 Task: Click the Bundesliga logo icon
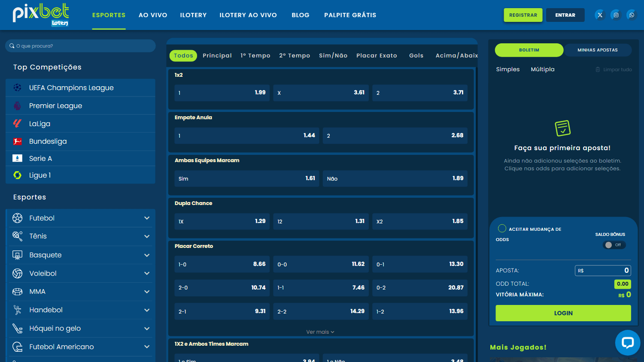[x=17, y=141]
